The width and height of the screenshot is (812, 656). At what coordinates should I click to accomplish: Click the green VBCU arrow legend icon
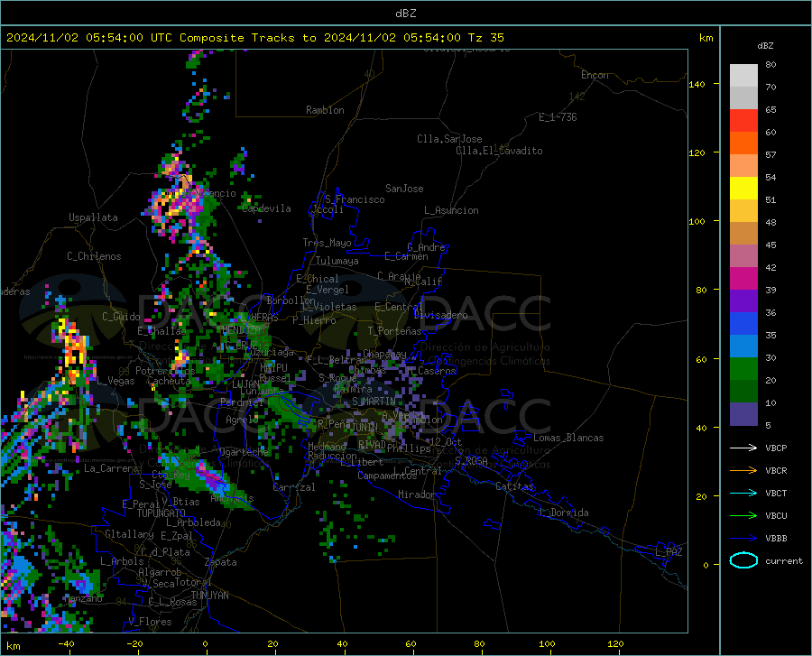click(x=743, y=516)
